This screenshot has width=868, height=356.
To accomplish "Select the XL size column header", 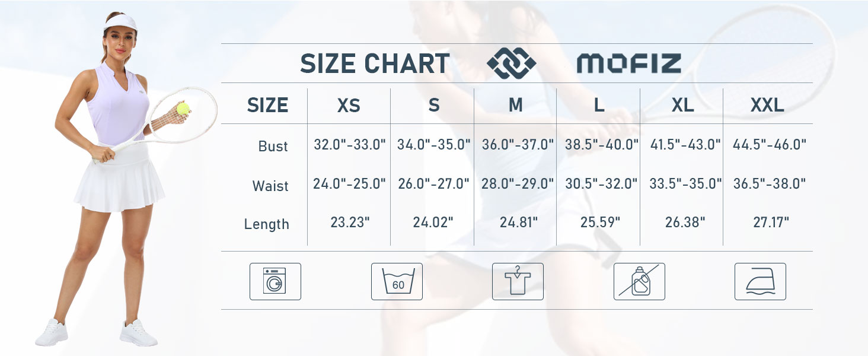I will (682, 106).
